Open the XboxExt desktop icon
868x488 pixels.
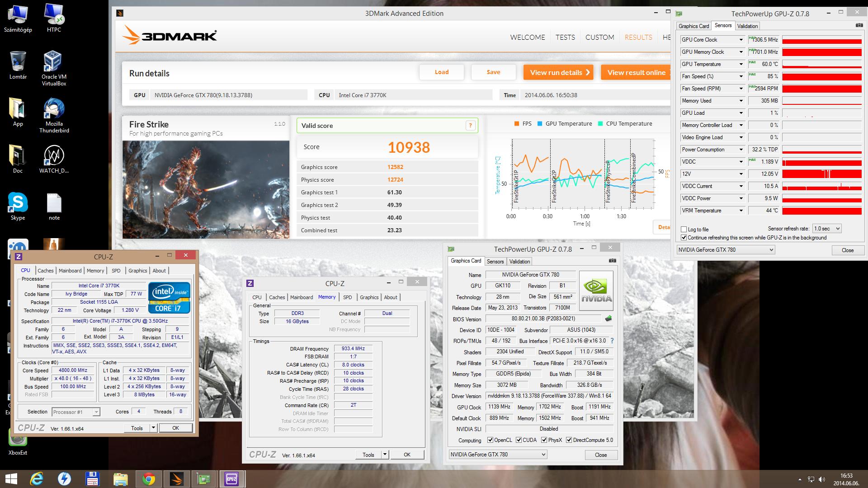pos(18,442)
